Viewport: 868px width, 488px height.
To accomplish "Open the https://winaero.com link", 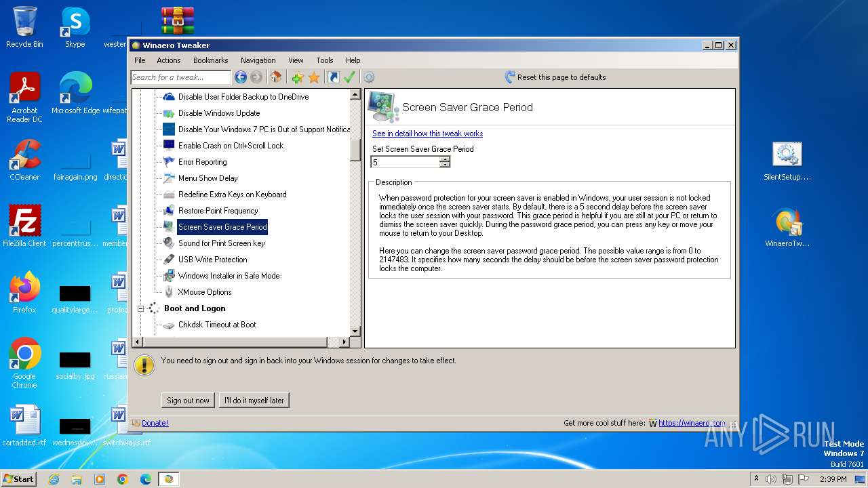I will [x=691, y=423].
